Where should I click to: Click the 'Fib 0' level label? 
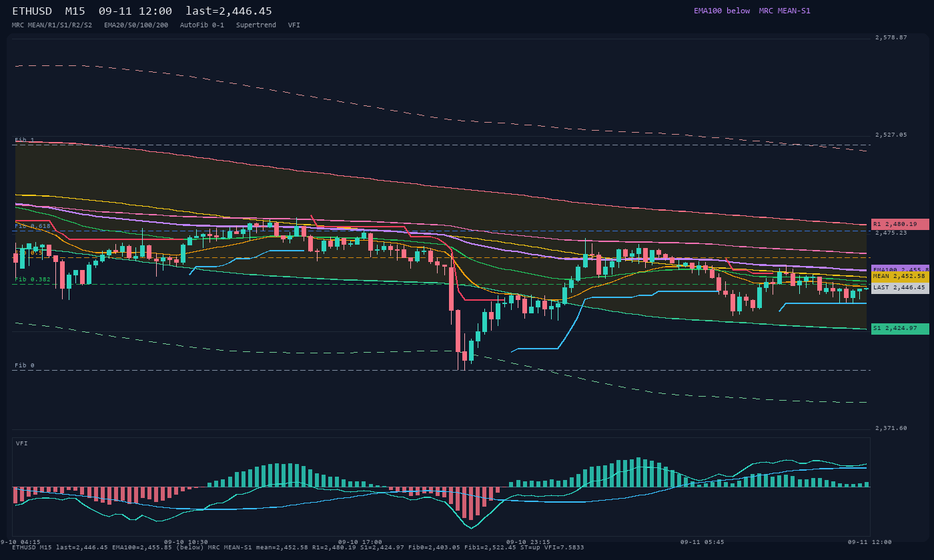(25, 365)
